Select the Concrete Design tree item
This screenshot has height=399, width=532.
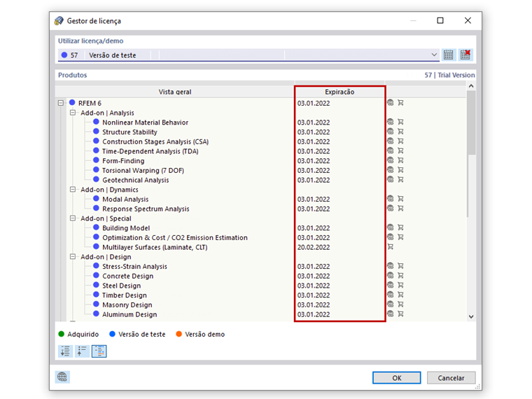127,276
